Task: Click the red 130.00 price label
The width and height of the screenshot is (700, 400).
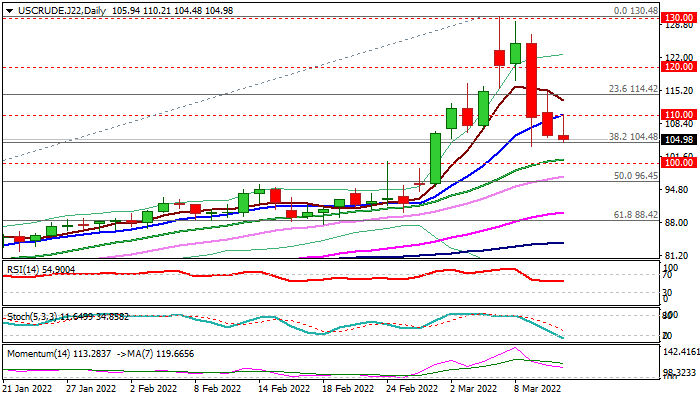Action: [x=679, y=18]
